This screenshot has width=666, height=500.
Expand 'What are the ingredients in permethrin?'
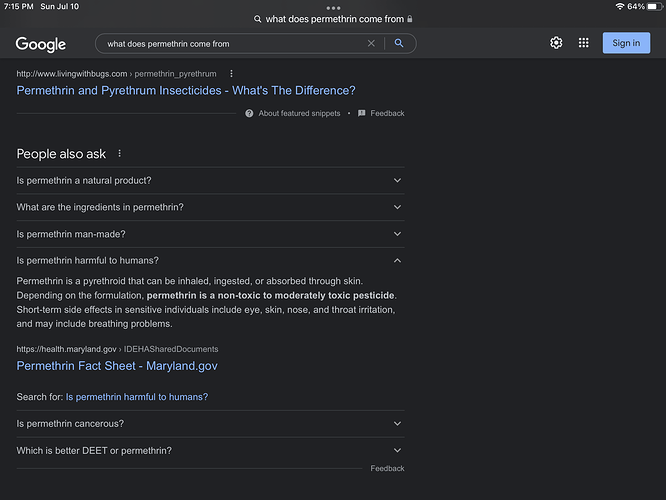click(210, 207)
